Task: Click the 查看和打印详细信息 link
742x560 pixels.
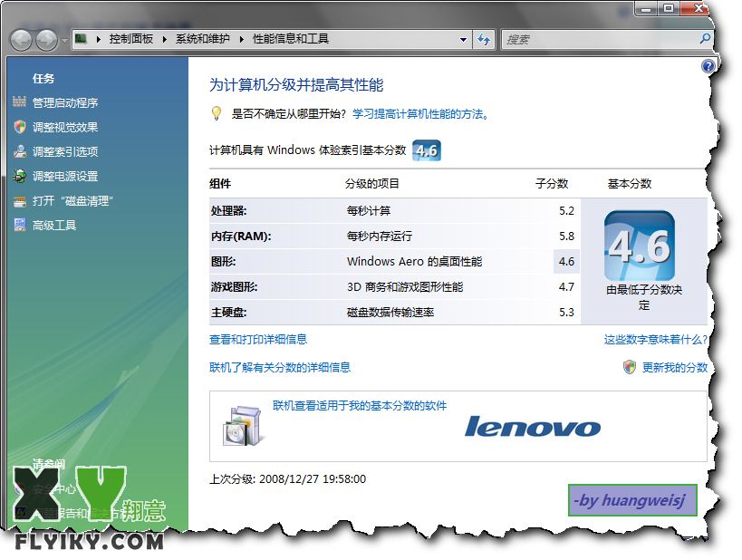Action: coord(258,340)
